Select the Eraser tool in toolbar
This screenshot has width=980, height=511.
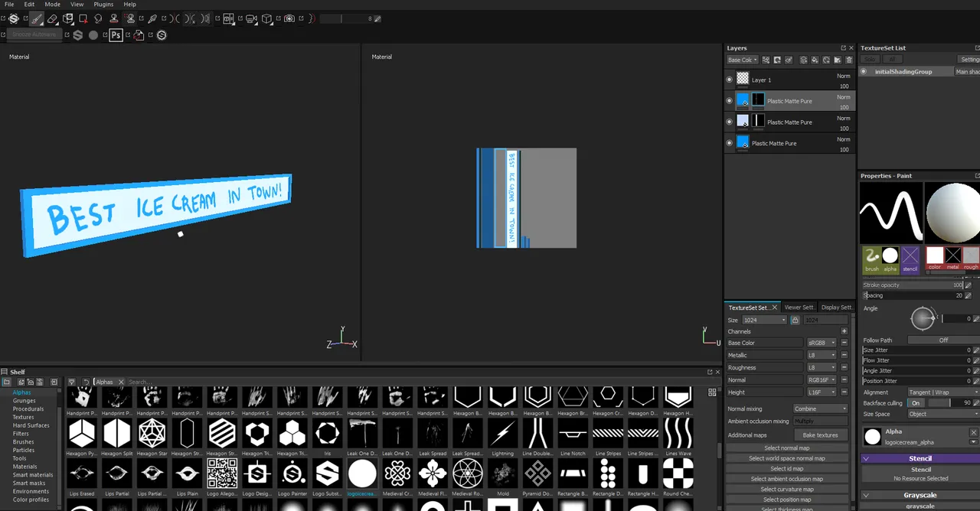(52, 19)
